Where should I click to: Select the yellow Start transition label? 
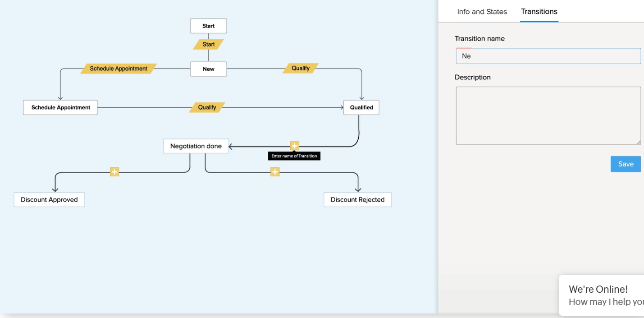pyautogui.click(x=208, y=44)
